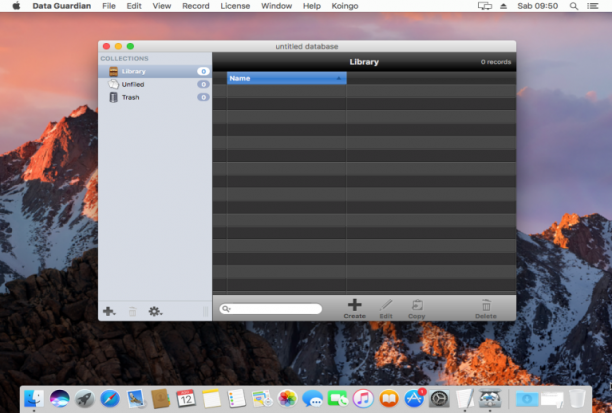Open Finder from the Dock
Viewport: 612px width, 413px height.
tap(34, 399)
